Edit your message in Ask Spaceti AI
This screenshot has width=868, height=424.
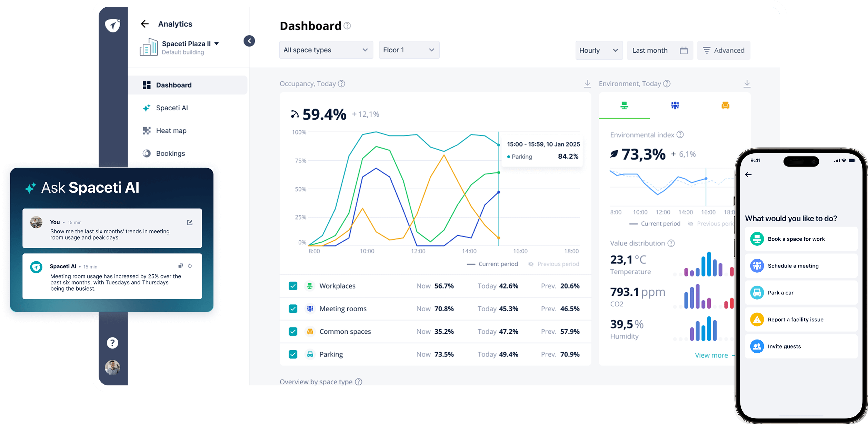190,223
